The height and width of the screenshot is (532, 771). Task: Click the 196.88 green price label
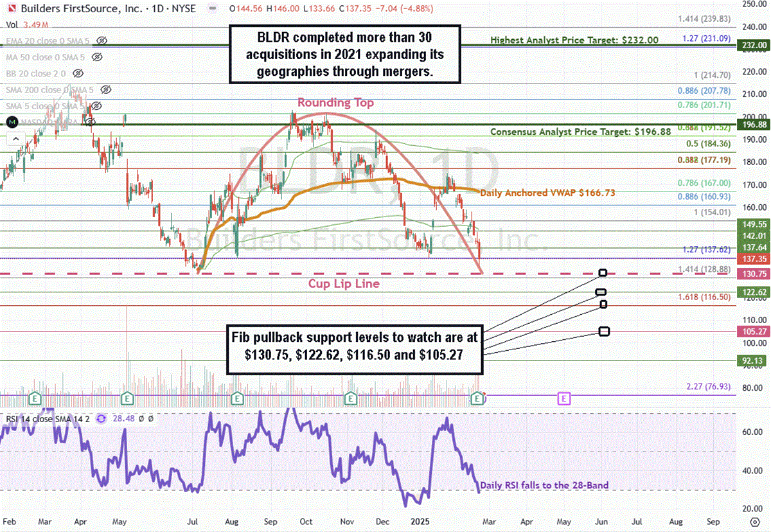(754, 123)
